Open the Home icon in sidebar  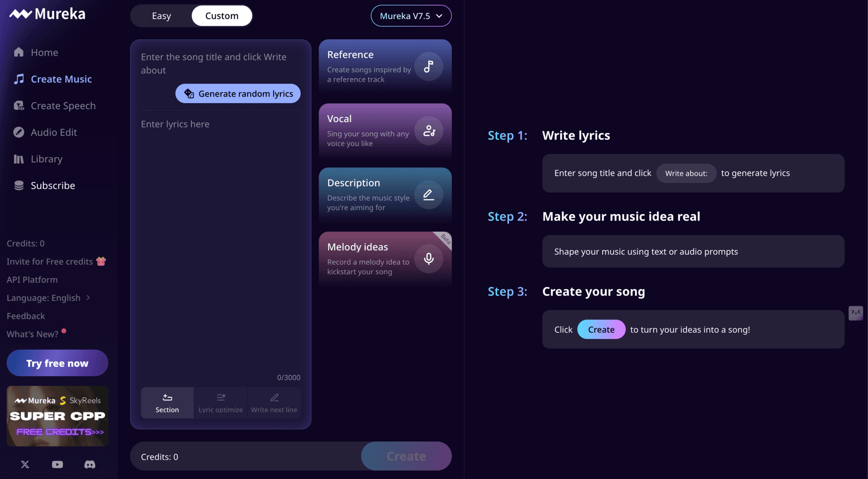click(19, 52)
